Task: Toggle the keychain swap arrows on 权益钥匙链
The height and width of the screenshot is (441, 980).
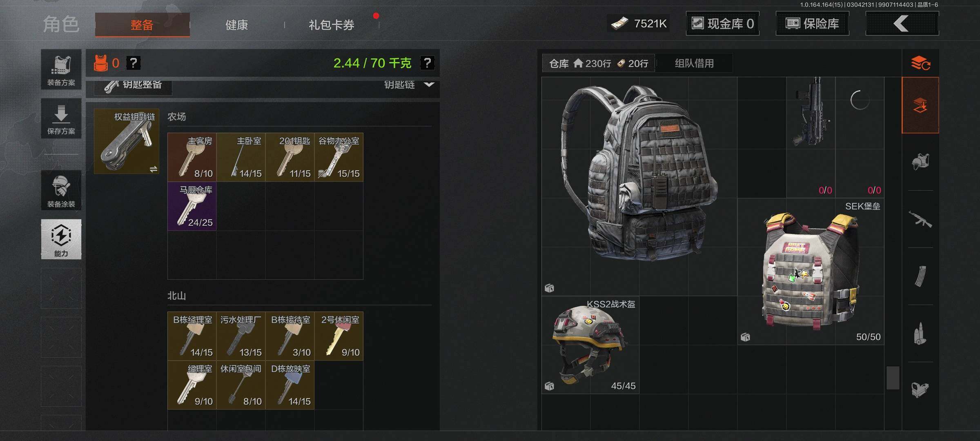Action: [x=154, y=169]
